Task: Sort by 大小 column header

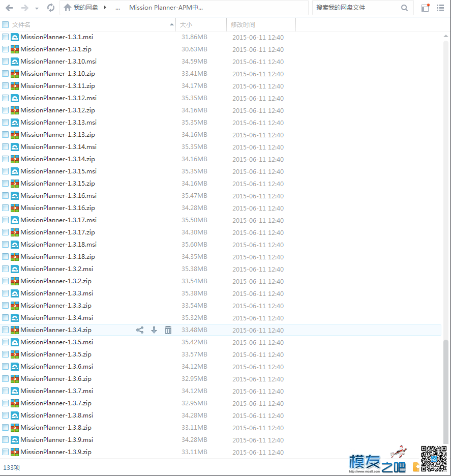Action: point(186,24)
